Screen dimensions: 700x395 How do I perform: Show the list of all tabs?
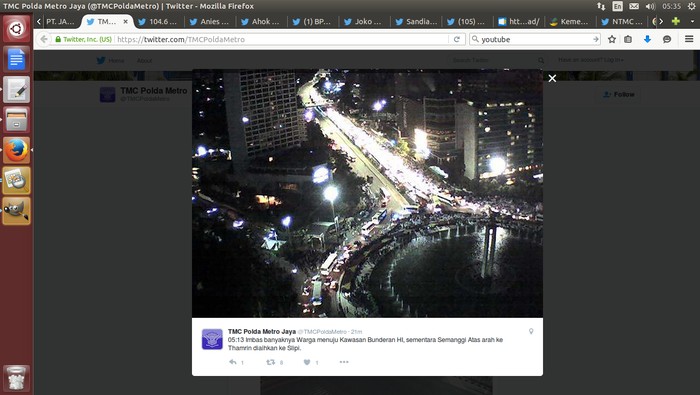(692, 21)
